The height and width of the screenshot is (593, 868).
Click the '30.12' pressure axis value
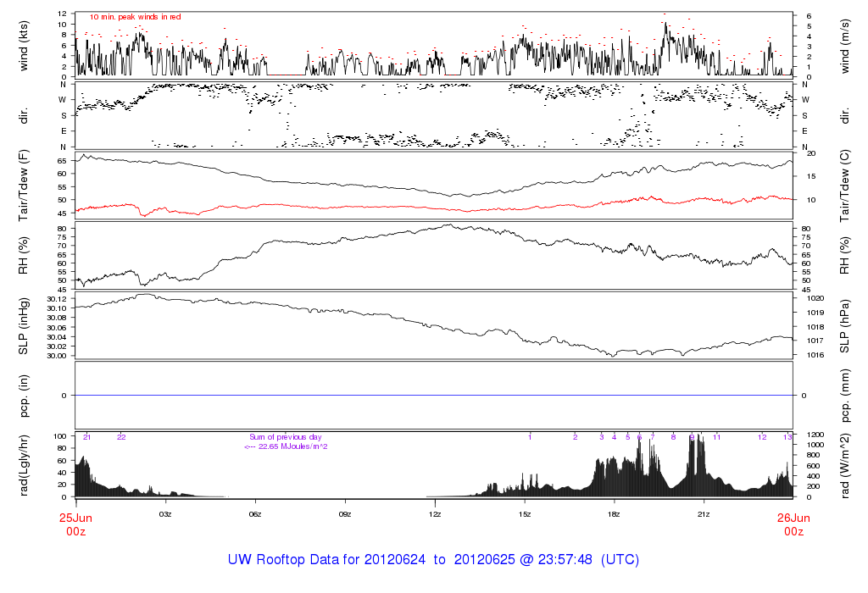57,299
